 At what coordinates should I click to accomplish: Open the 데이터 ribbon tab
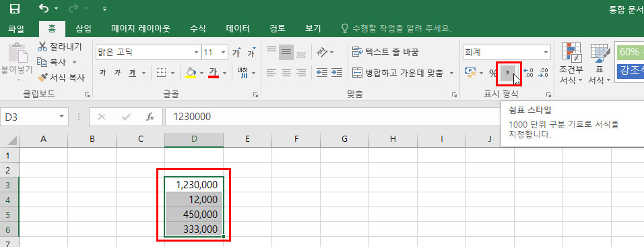click(x=238, y=28)
